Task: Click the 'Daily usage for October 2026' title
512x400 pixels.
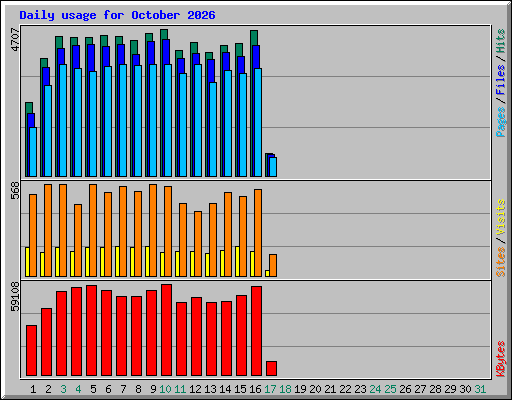Action: [117, 15]
